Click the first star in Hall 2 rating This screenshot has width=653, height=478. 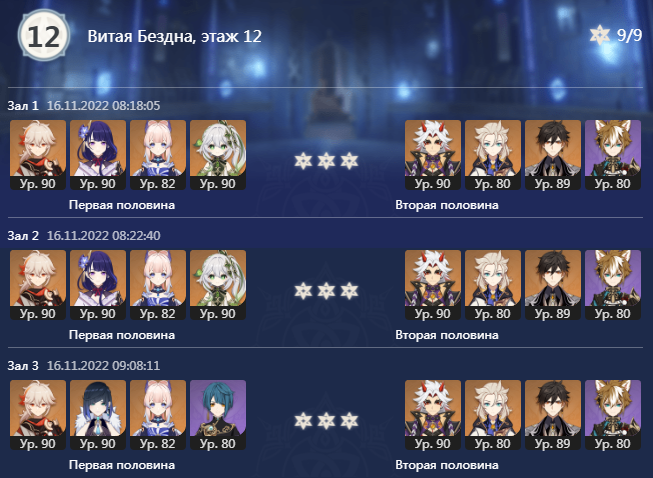pos(303,291)
